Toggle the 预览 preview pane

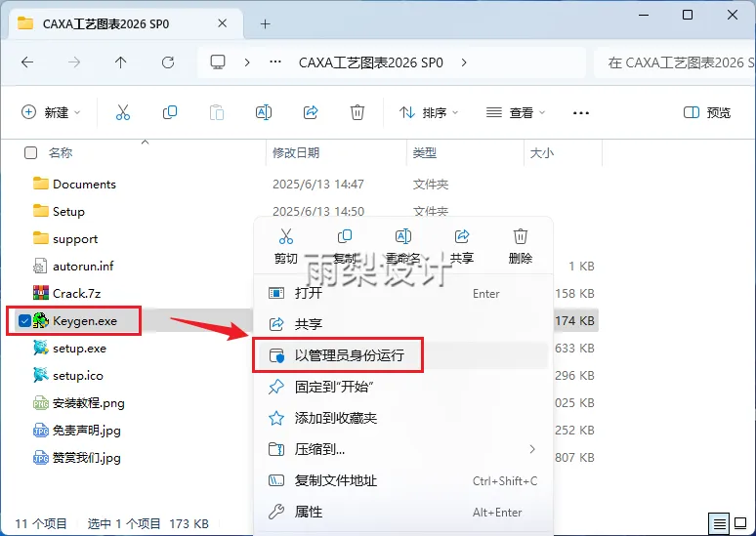[x=707, y=113]
